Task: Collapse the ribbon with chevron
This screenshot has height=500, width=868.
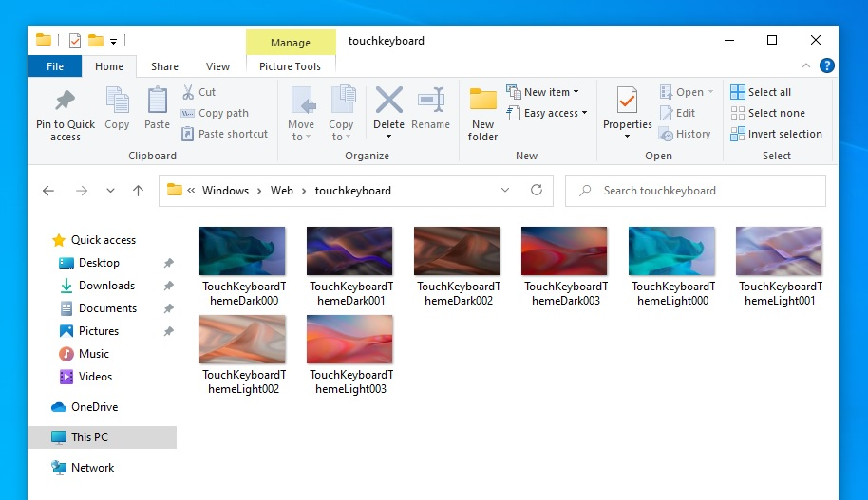Action: pos(806,66)
